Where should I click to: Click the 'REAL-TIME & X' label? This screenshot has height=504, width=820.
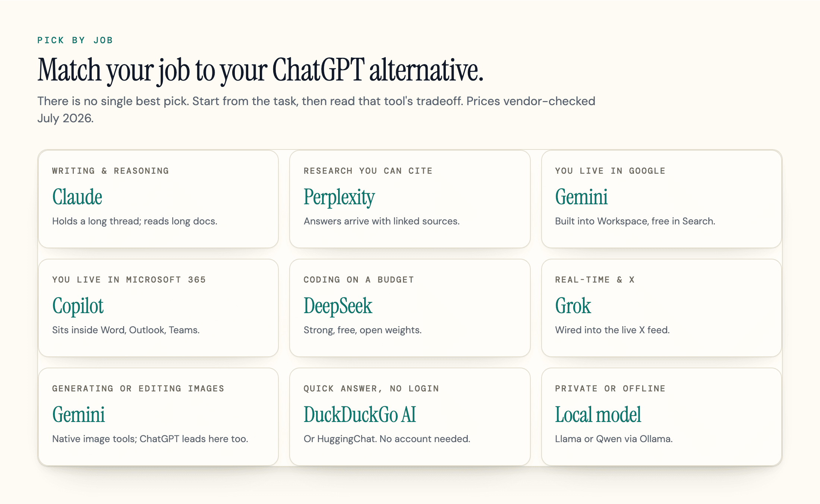[594, 280]
